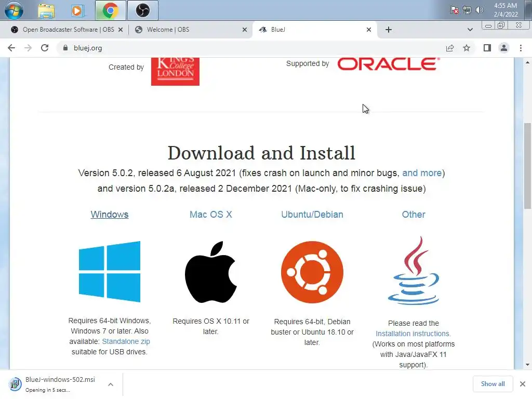Click the vertical scrollbar thumb

tap(527, 166)
